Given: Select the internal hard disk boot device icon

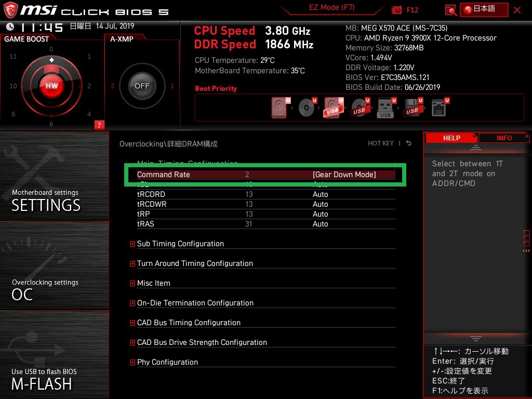Looking at the screenshot, I should point(281,108).
